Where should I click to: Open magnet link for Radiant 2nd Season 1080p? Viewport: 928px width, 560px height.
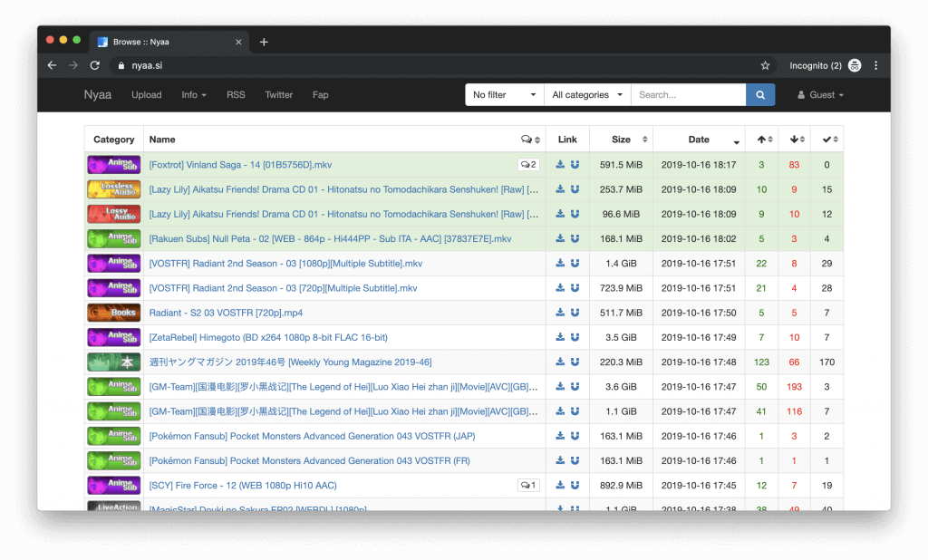[575, 264]
